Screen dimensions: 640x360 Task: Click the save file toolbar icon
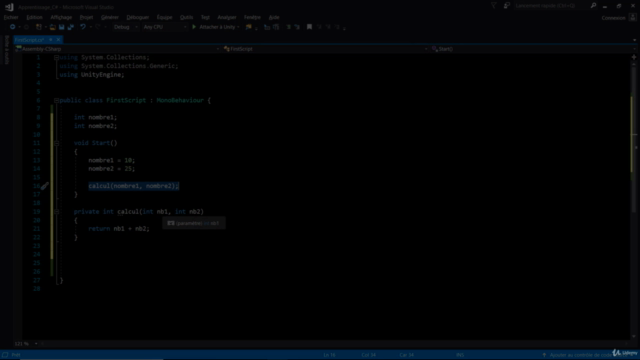[62, 27]
